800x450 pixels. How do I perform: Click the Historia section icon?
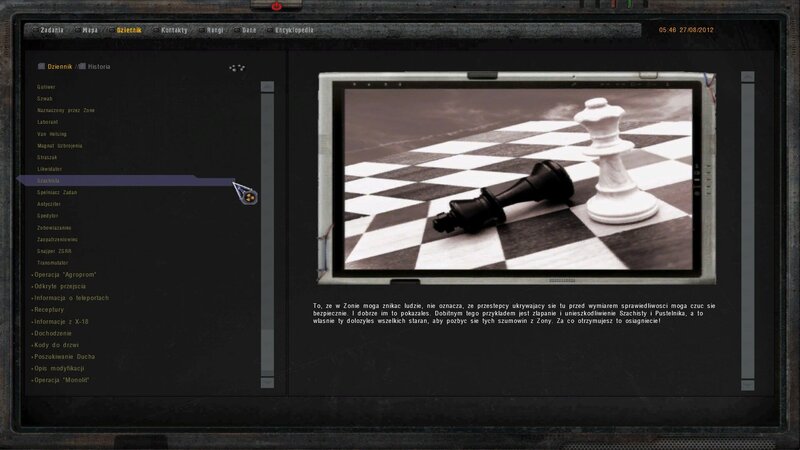click(82, 67)
